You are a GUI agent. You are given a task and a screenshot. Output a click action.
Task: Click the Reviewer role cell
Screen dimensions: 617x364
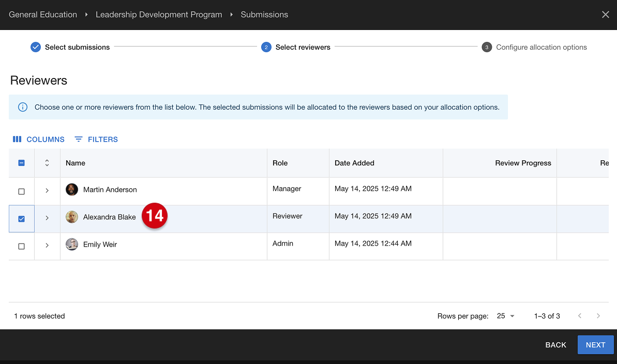(x=298, y=219)
